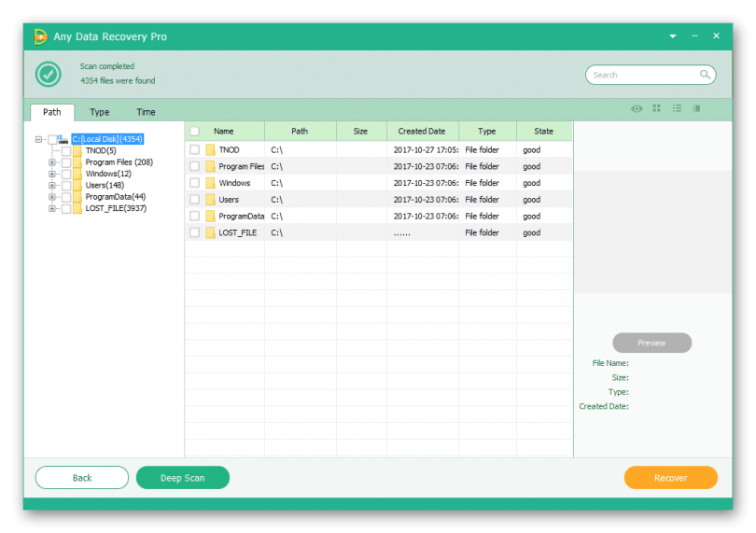This screenshot has width=756, height=533.
Task: Click the Windows folder icon in table
Action: click(210, 183)
